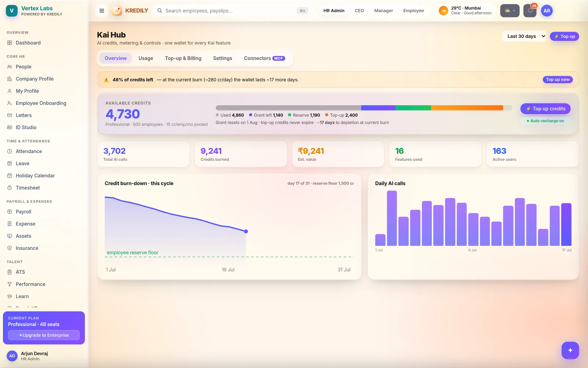Click the weather sun icon
Viewport: 588px width, 368px height.
pyautogui.click(x=444, y=11)
